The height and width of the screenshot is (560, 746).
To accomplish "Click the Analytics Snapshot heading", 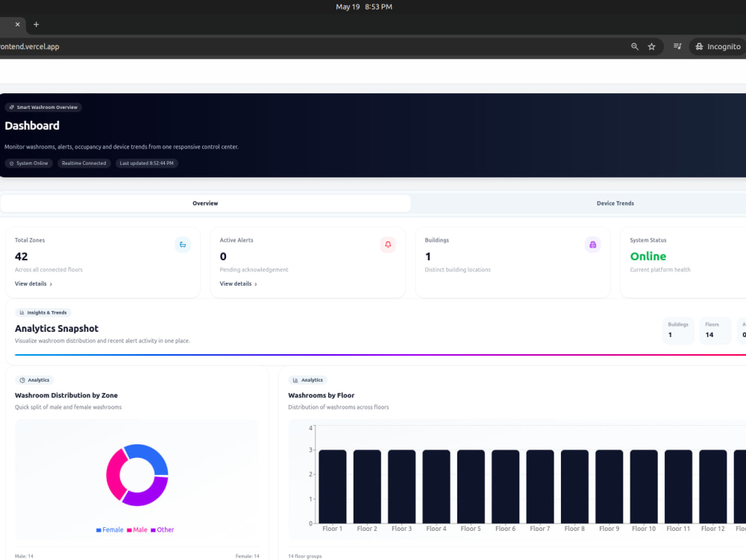I will coord(57,329).
